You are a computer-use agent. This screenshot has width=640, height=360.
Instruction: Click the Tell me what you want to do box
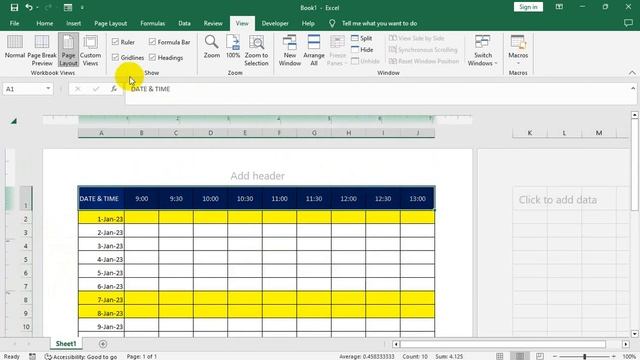(x=380, y=23)
